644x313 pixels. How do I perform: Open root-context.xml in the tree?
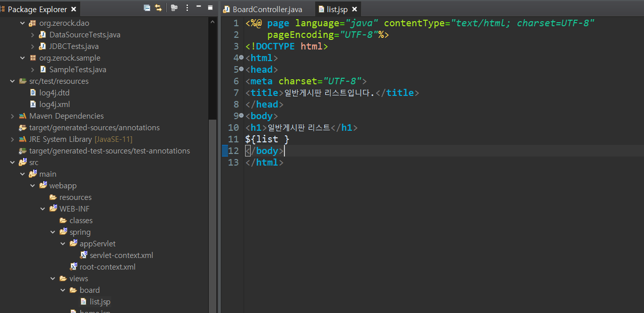coord(107,267)
